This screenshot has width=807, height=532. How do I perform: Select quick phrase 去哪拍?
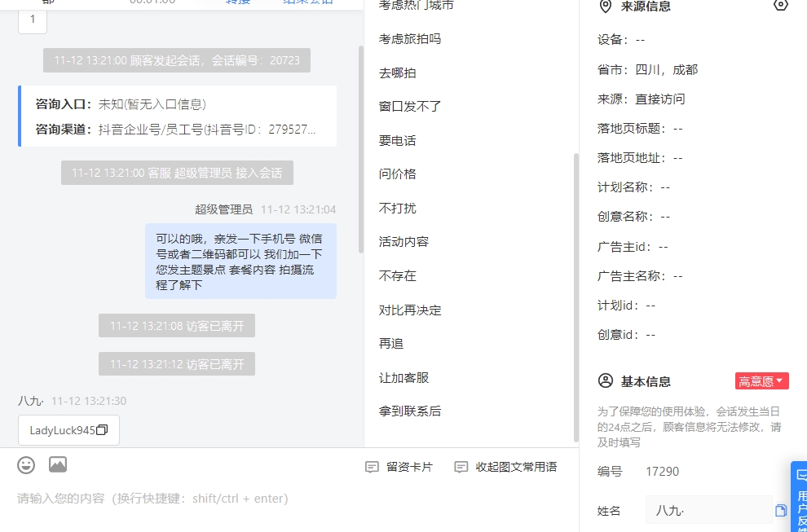397,73
